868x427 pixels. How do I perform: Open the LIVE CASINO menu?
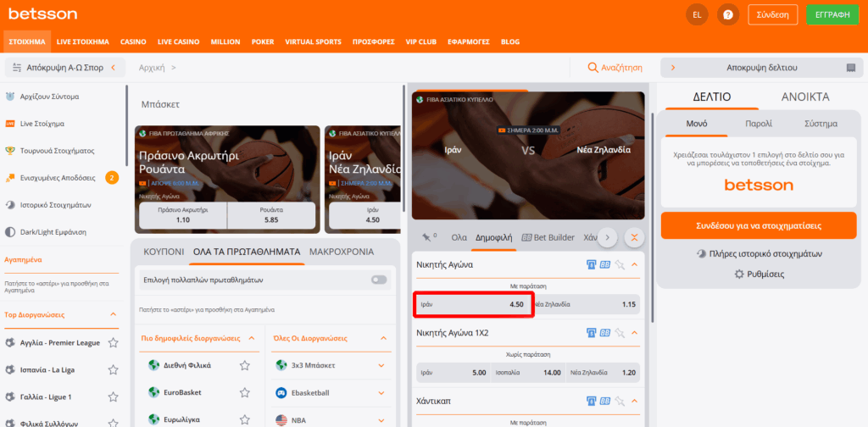178,42
